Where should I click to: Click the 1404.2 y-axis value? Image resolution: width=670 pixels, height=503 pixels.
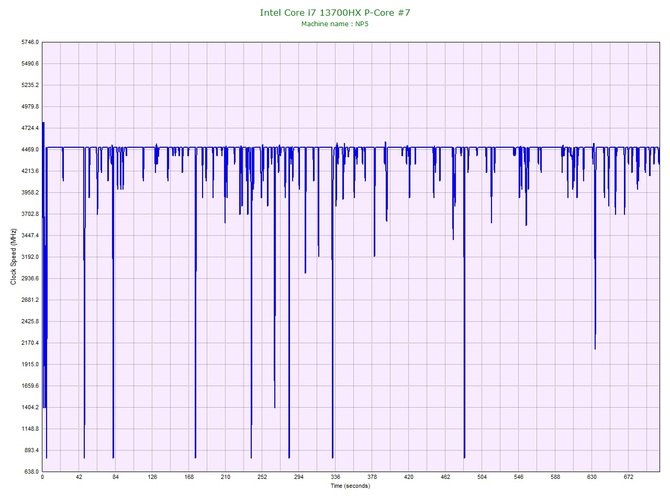click(30, 407)
